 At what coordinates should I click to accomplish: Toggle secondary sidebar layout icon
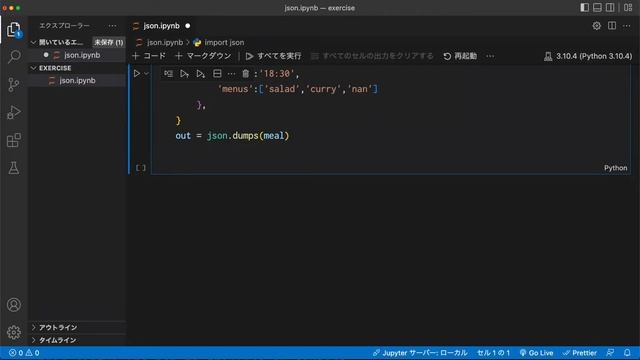pos(610,8)
